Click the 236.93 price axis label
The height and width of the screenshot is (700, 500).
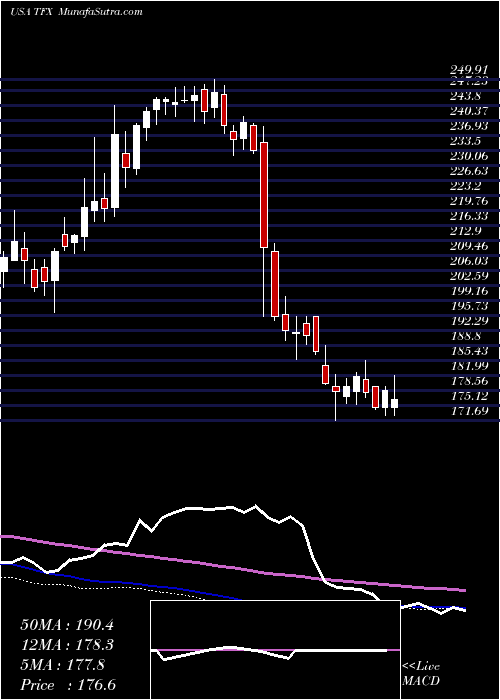[468, 126]
